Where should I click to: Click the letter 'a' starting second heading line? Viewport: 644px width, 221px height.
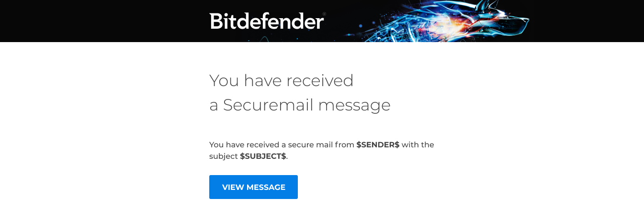[214, 105]
